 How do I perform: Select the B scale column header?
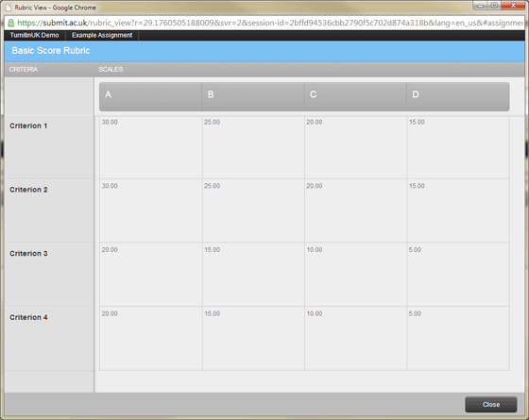coord(253,96)
